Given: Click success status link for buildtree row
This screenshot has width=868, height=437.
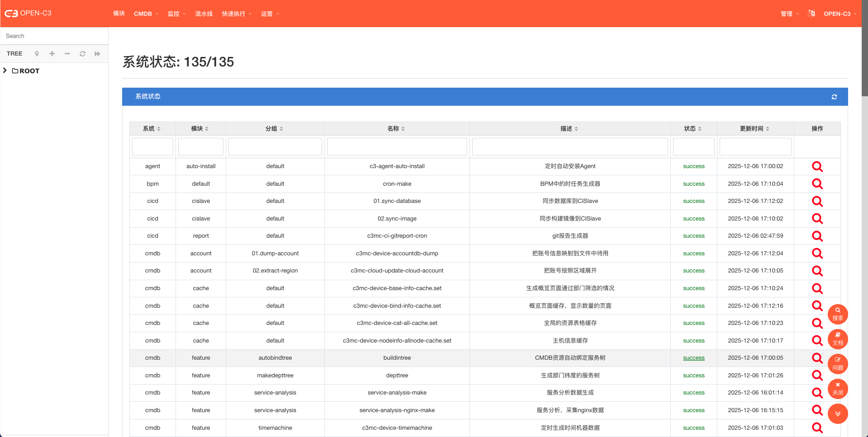Looking at the screenshot, I should coord(693,358).
